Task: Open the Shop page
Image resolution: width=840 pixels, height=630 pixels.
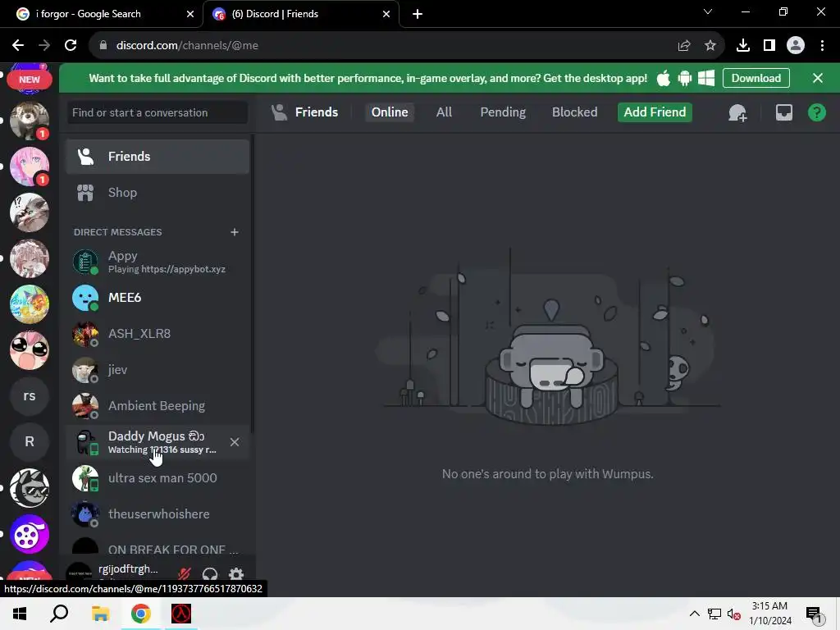Action: [157, 192]
